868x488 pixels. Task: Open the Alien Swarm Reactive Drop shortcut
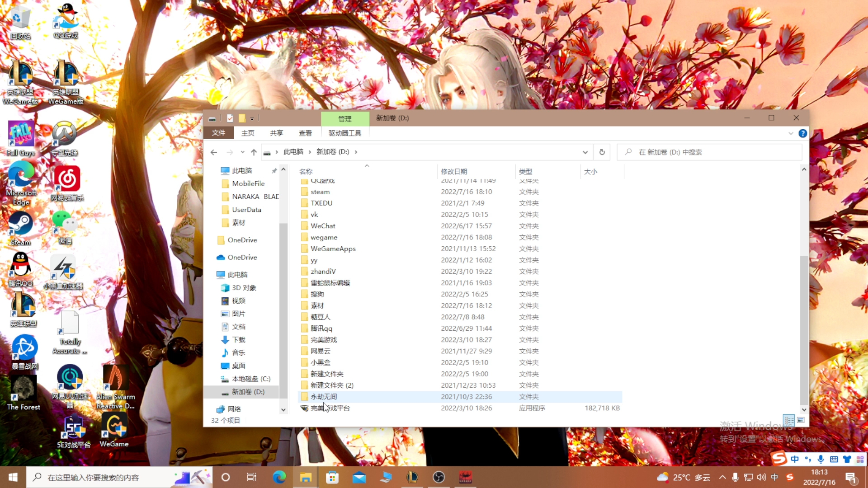(115, 388)
